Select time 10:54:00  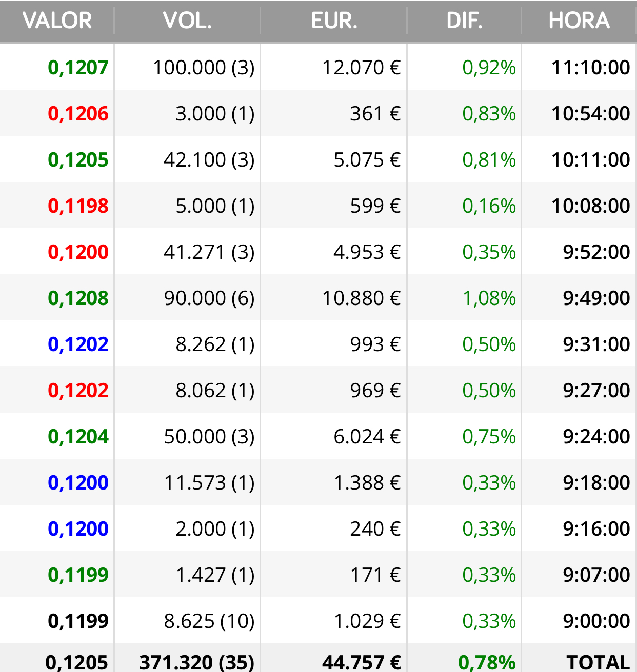590,114
